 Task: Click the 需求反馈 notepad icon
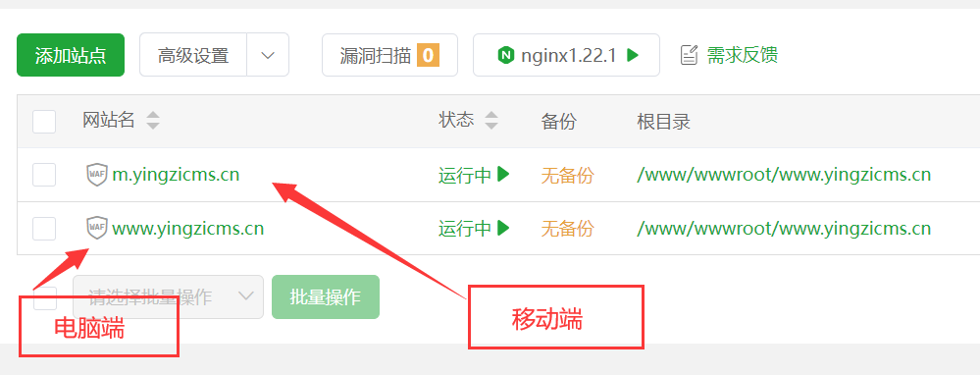tap(689, 55)
